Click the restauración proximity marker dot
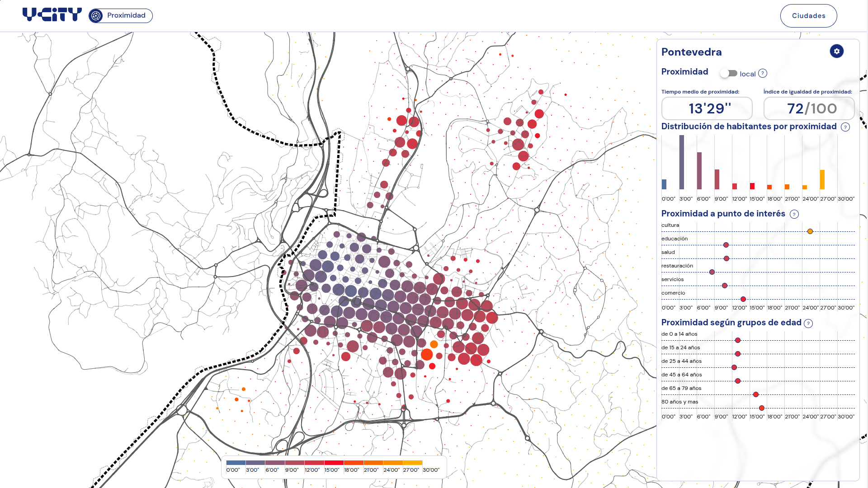 [x=712, y=272]
